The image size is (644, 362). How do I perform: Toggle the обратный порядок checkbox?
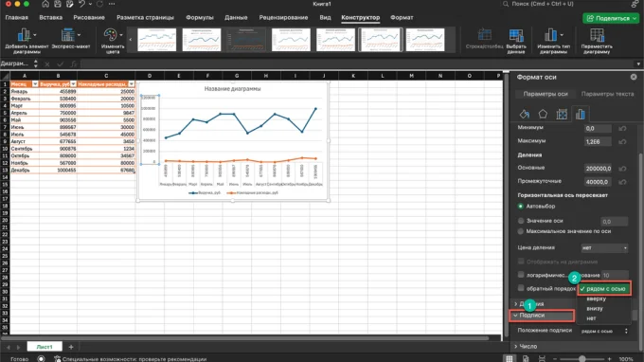521,288
